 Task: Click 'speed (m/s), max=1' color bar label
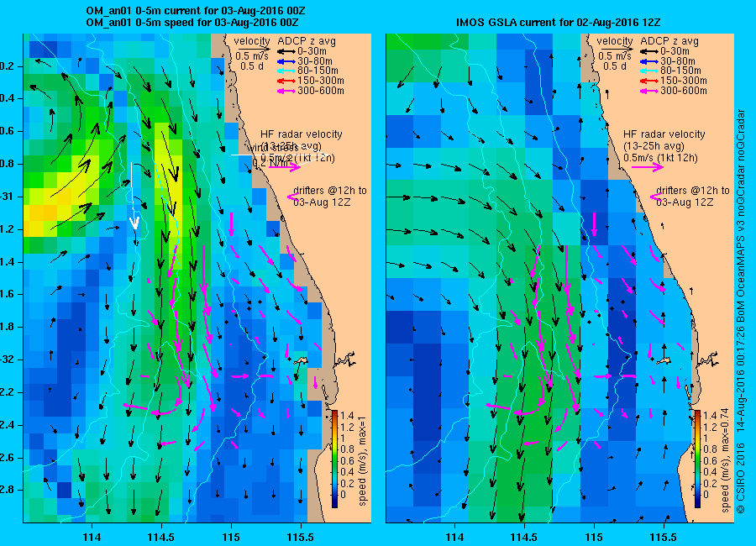pyautogui.click(x=364, y=460)
